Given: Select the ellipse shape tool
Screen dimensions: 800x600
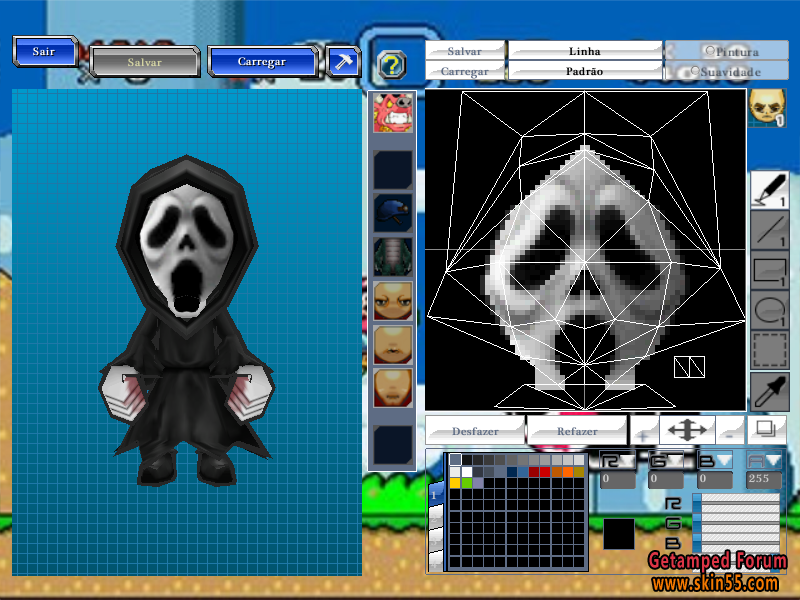Looking at the screenshot, I should pos(769,310).
